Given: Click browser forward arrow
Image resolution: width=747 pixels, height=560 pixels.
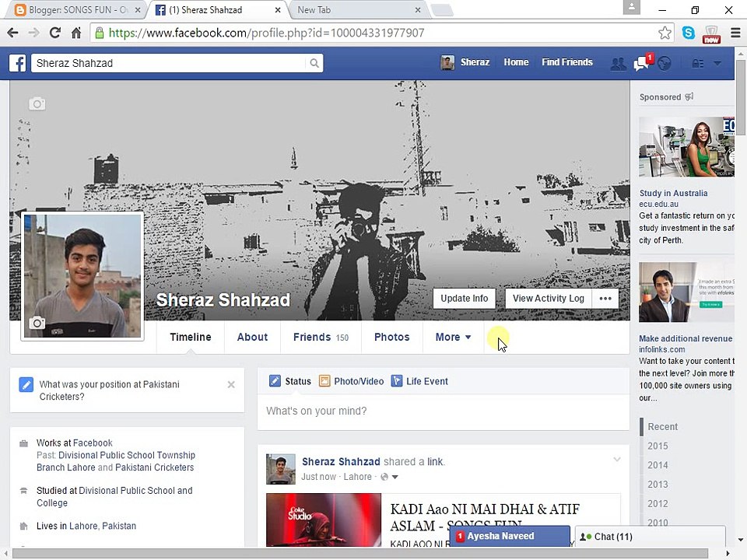Looking at the screenshot, I should [33, 33].
